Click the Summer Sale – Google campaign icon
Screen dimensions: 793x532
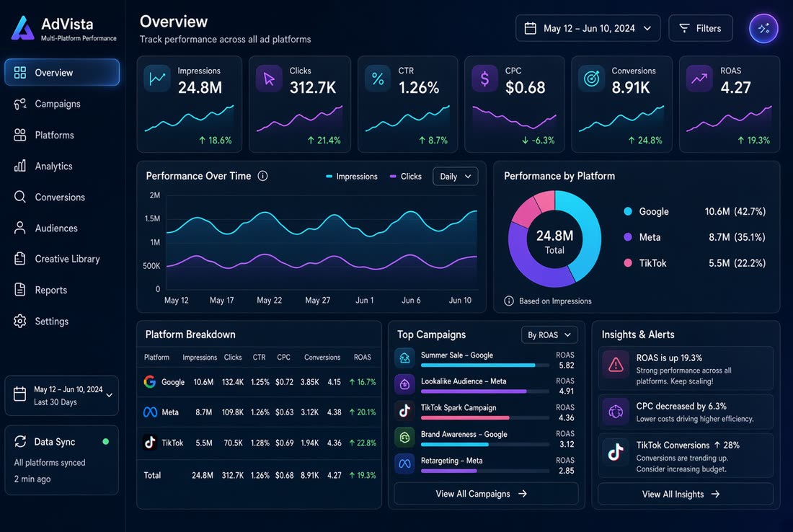[404, 358]
